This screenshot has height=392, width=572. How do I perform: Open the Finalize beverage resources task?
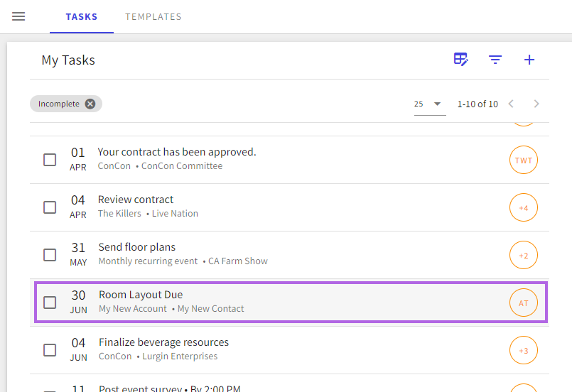tap(163, 342)
